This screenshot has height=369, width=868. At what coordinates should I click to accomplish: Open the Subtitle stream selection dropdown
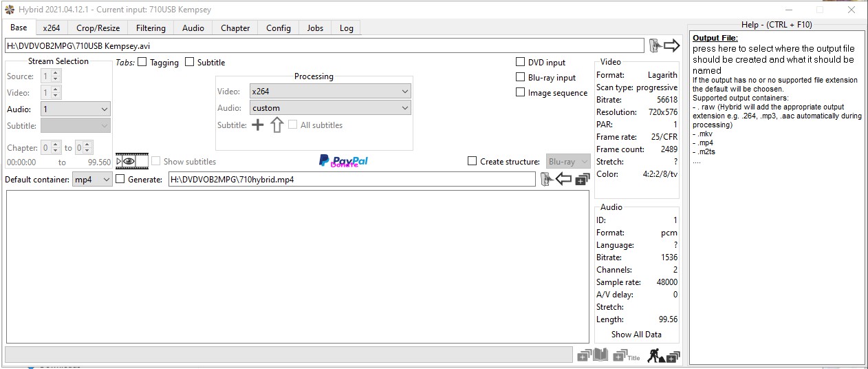pyautogui.click(x=76, y=125)
